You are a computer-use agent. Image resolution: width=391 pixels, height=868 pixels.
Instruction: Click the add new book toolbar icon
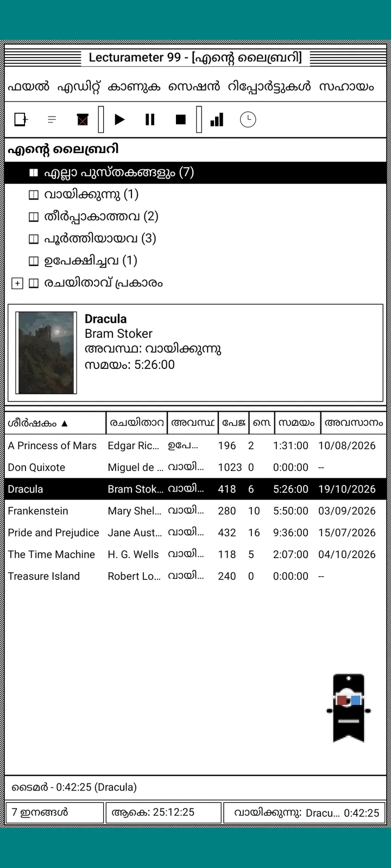click(x=21, y=119)
